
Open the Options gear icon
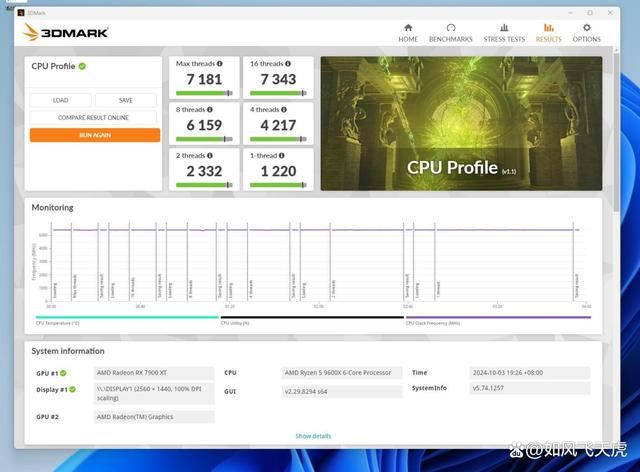click(x=587, y=28)
